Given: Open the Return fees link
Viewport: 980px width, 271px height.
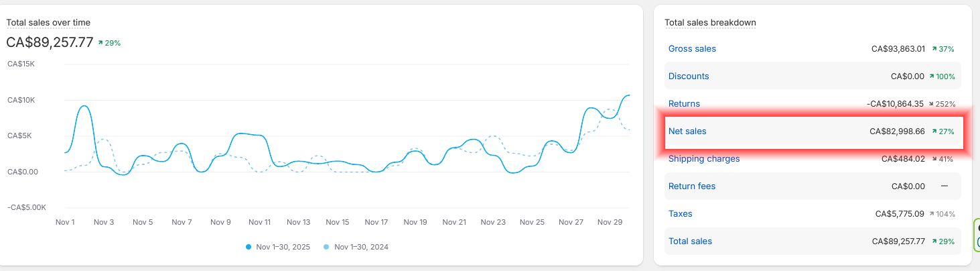Looking at the screenshot, I should [x=692, y=186].
